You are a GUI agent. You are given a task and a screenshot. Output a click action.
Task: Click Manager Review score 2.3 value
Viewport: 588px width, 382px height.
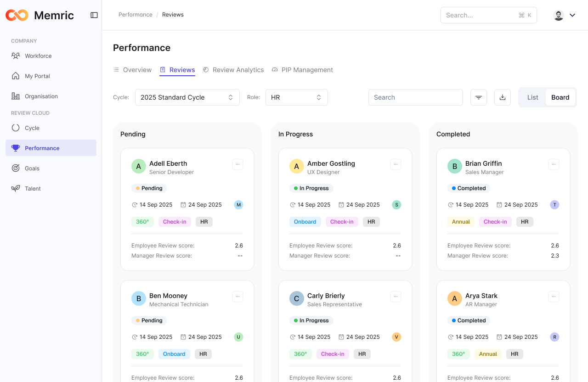[555, 256]
